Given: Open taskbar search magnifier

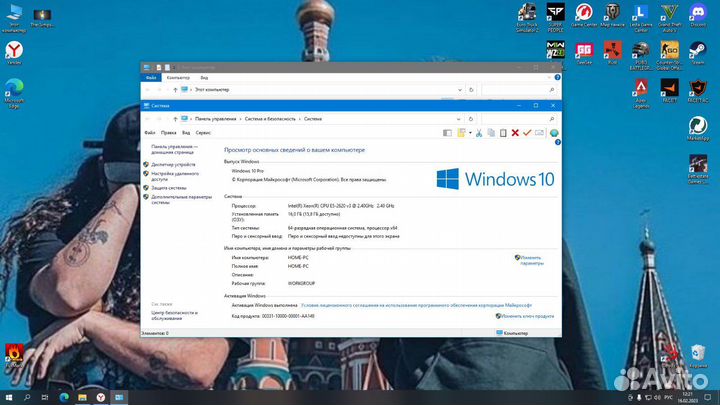Looking at the screenshot, I should coord(27,397).
